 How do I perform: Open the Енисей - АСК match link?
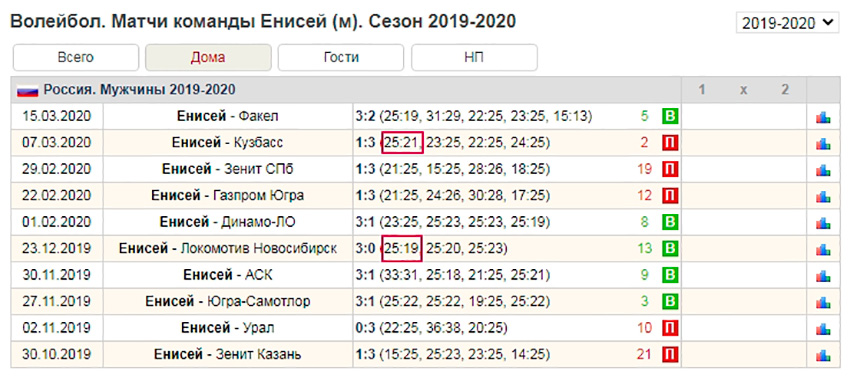[228, 275]
